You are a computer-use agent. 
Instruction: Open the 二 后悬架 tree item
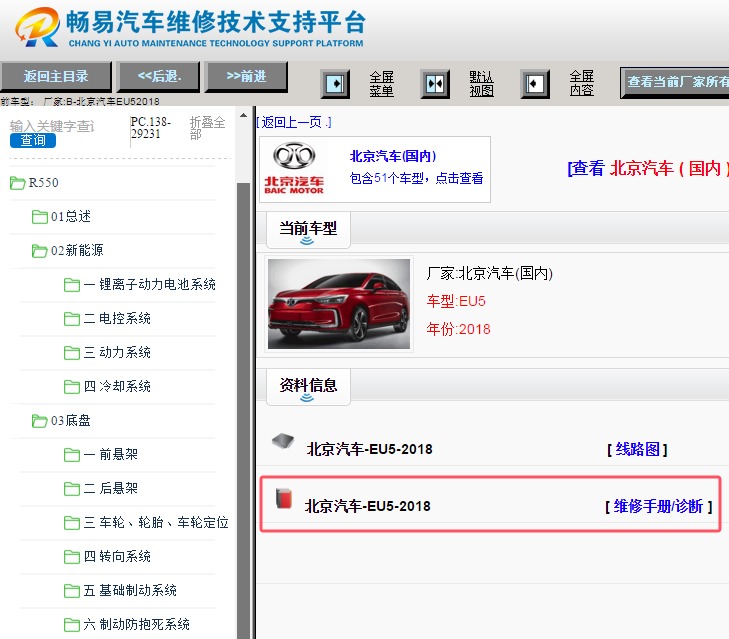(111, 488)
